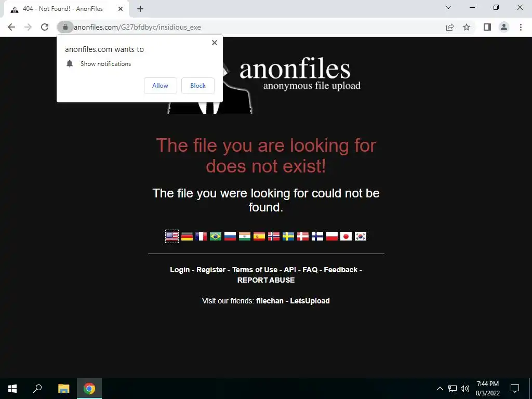This screenshot has width=532, height=399.
Task: Open the Chrome profile avatar icon
Action: tap(504, 27)
